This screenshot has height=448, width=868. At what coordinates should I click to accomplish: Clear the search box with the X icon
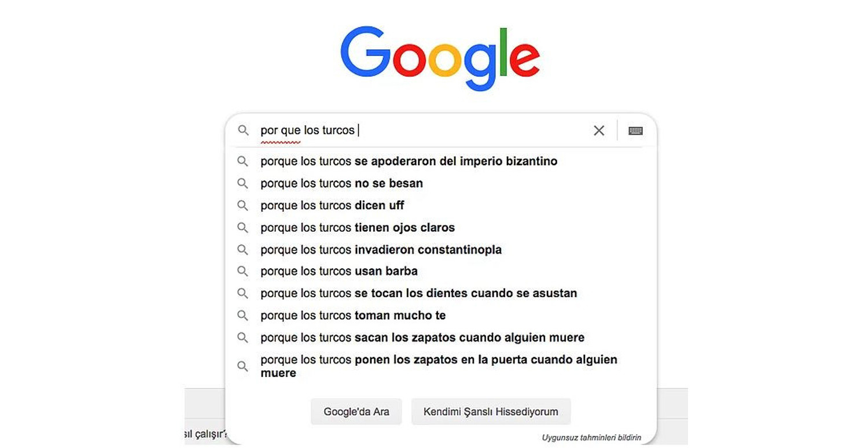[x=599, y=131]
